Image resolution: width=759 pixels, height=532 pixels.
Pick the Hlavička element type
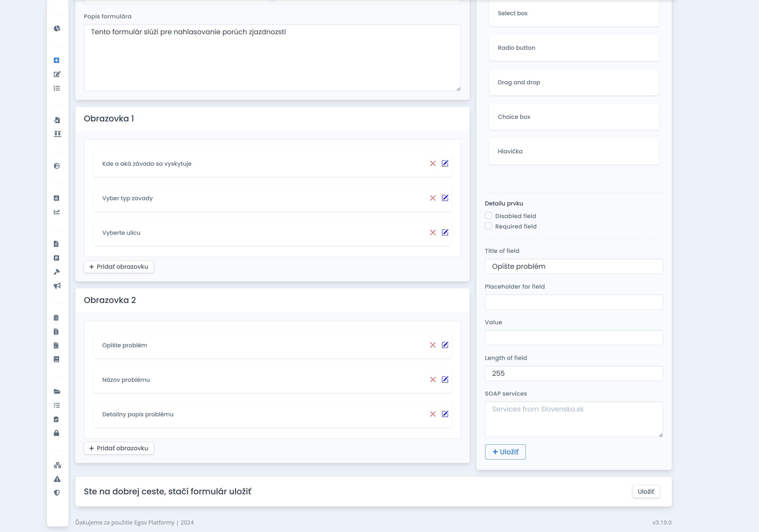click(573, 151)
